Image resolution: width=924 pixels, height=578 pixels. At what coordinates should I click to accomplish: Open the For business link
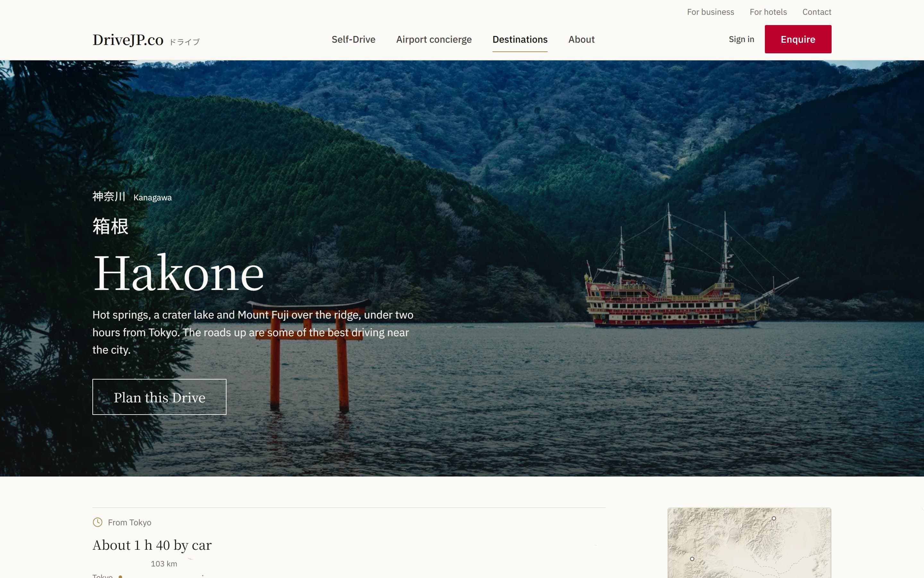point(710,12)
